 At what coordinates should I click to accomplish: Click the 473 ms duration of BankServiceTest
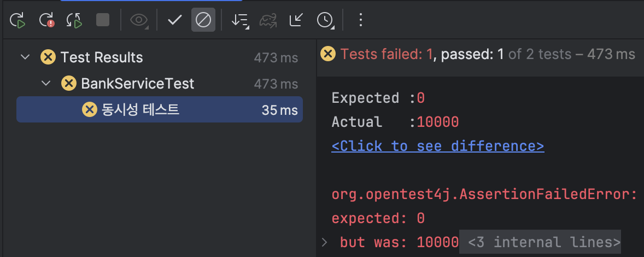coord(276,84)
